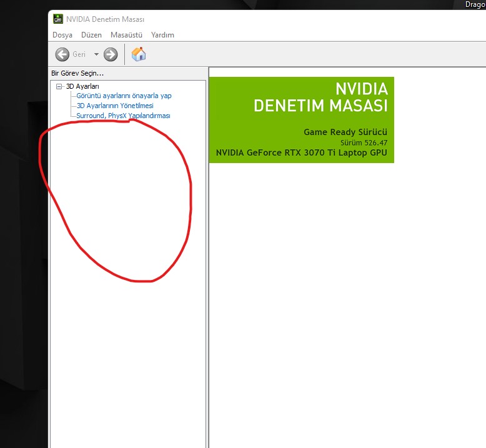
Task: Click the forward arrow navigation button
Action: tap(111, 54)
